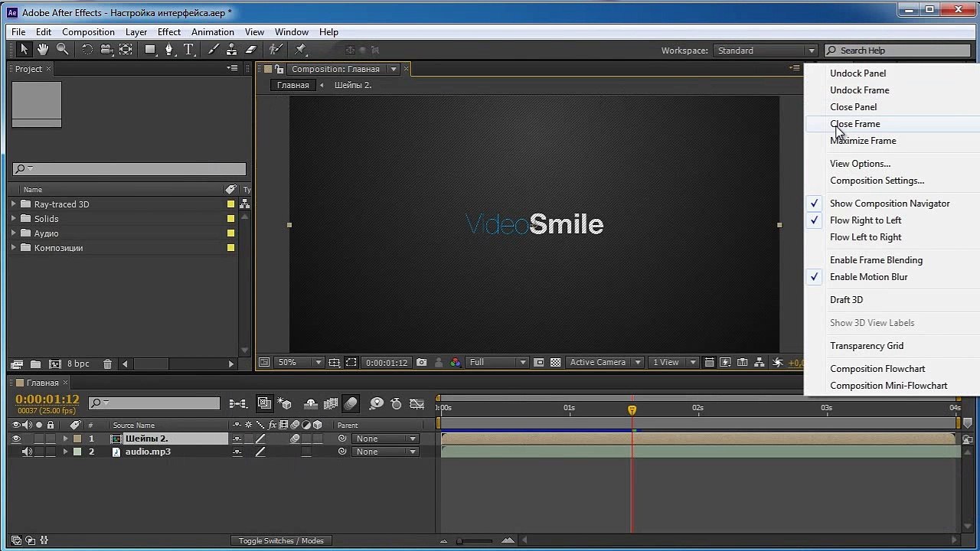Click the current time 0:00:01:12 in viewer
The image size is (980, 551).
tap(387, 363)
